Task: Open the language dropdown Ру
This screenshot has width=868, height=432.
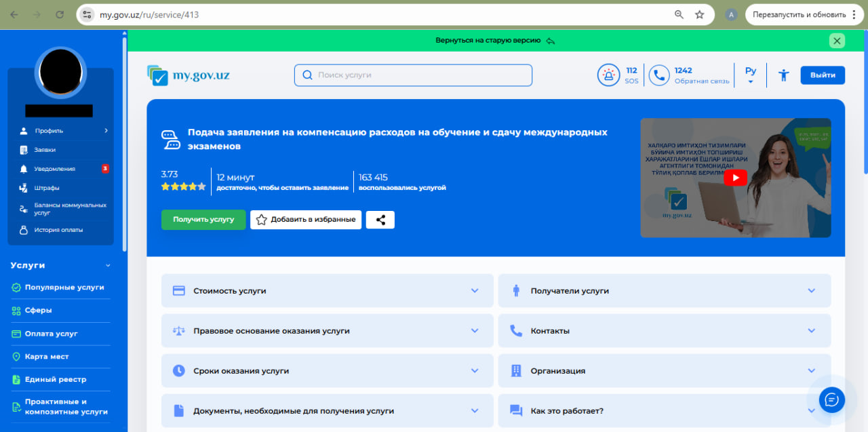Action: pos(750,75)
